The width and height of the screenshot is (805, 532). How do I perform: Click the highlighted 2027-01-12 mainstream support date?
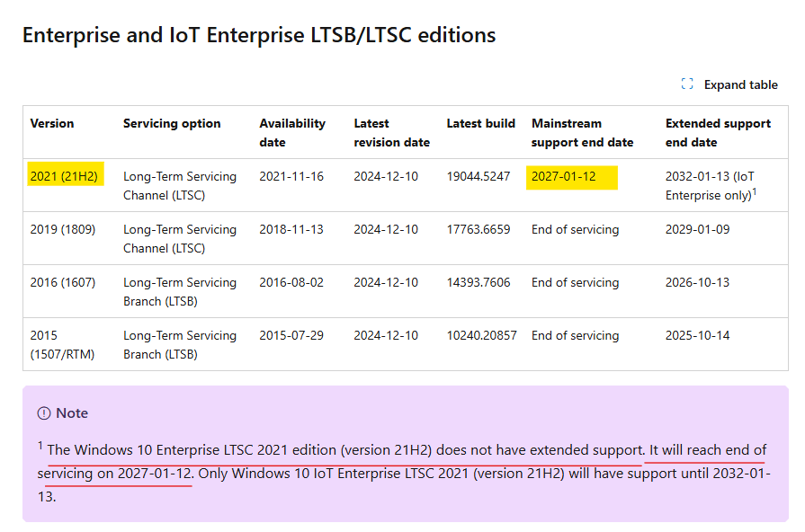pyautogui.click(x=571, y=178)
